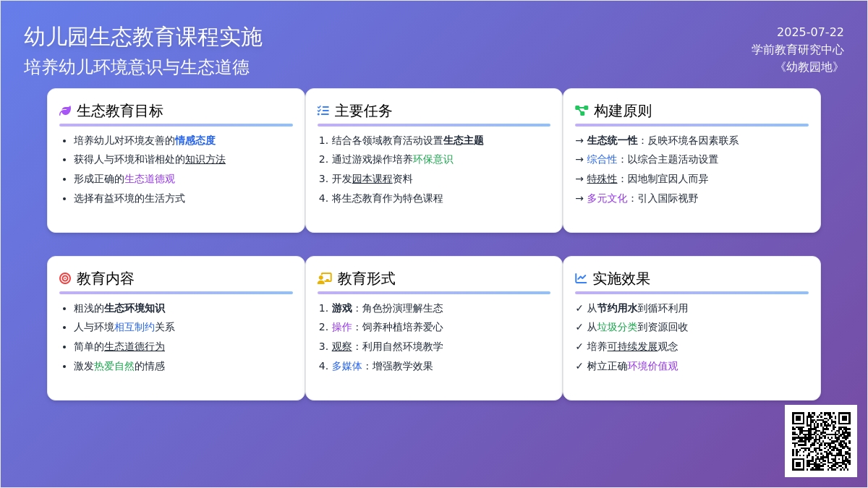Screen dimensions: 868x488
Task: Click the green text 垃圾分类
Action: pyautogui.click(x=618, y=327)
